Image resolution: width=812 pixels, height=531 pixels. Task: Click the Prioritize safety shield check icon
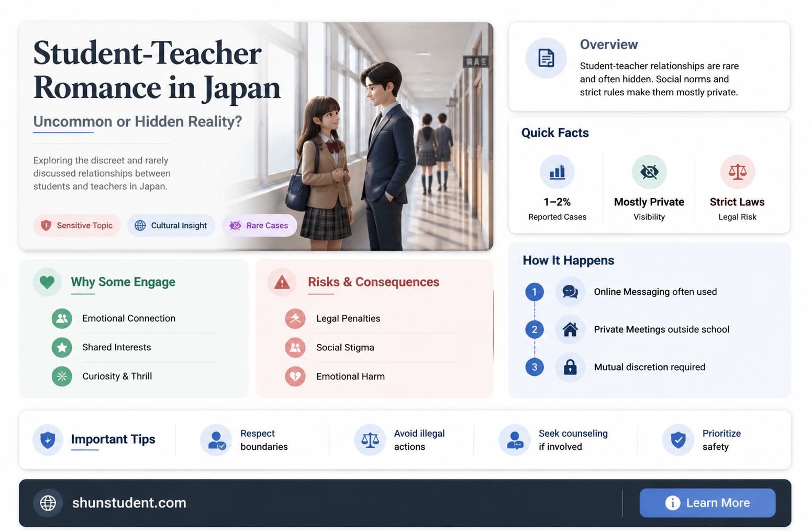click(678, 440)
